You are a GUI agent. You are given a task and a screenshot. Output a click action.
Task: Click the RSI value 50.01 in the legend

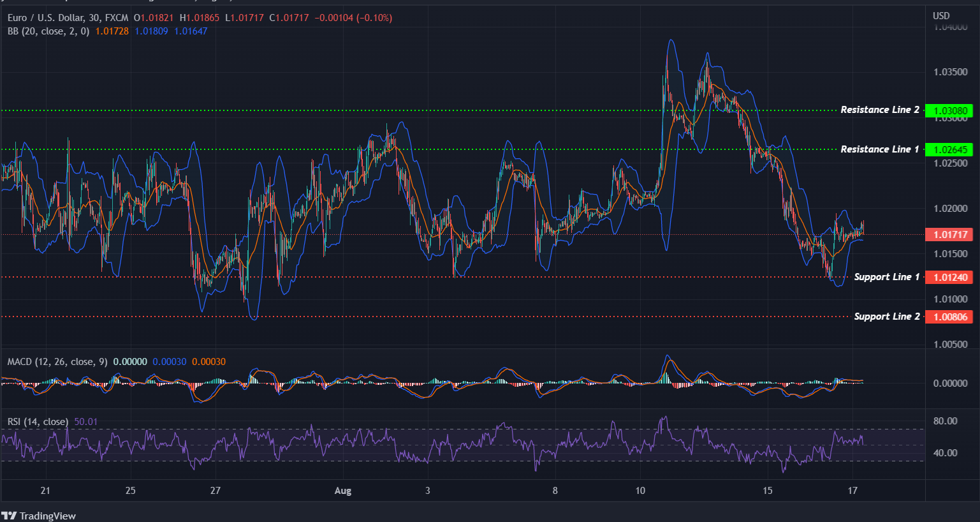point(86,422)
